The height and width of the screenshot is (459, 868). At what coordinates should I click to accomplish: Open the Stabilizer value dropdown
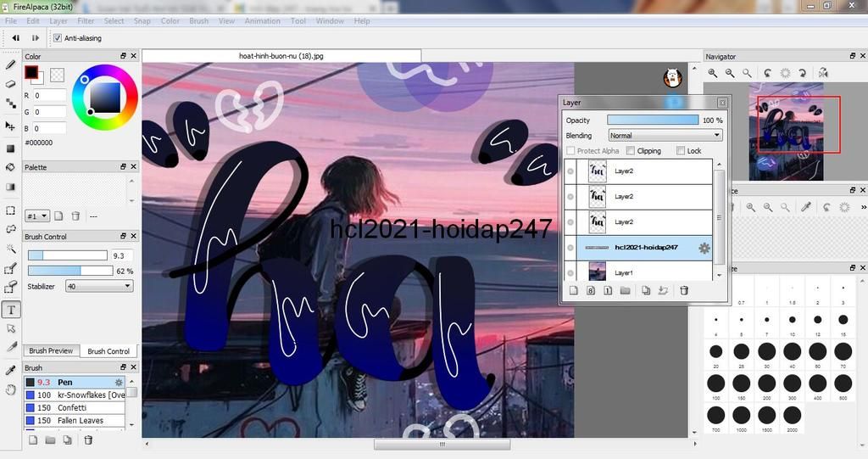pos(99,287)
